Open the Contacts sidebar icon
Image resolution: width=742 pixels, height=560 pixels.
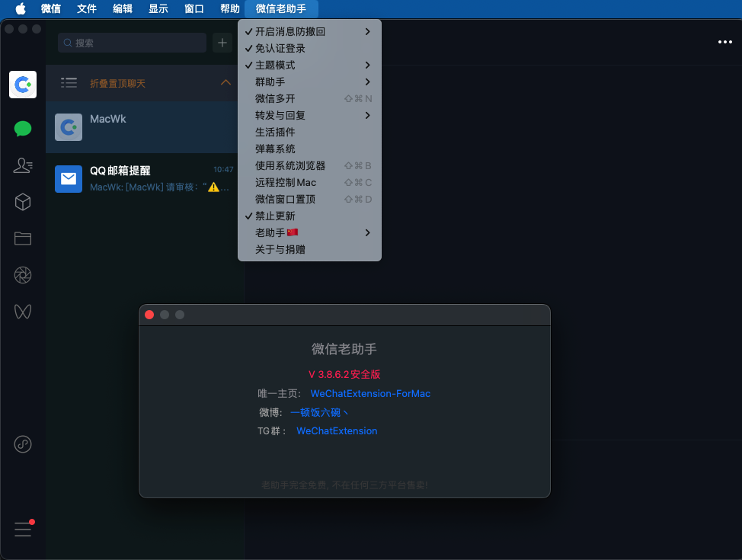[x=23, y=165]
